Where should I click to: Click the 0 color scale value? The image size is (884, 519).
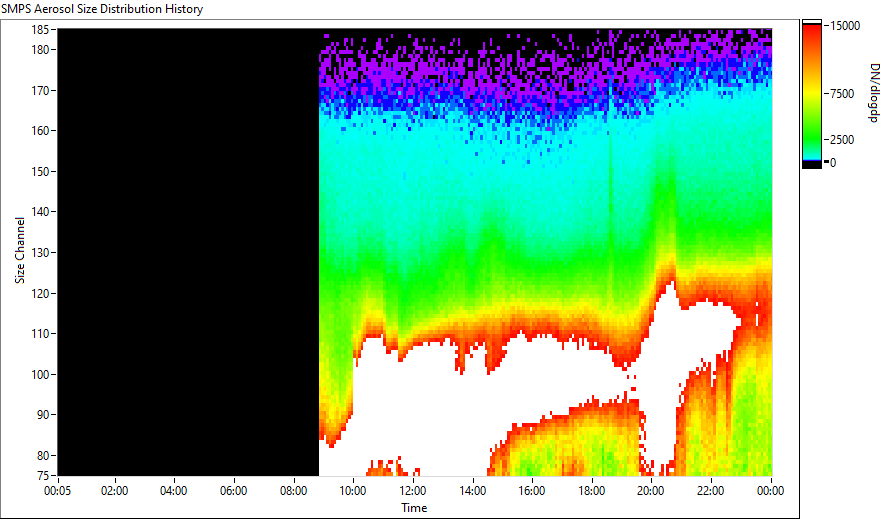click(833, 163)
